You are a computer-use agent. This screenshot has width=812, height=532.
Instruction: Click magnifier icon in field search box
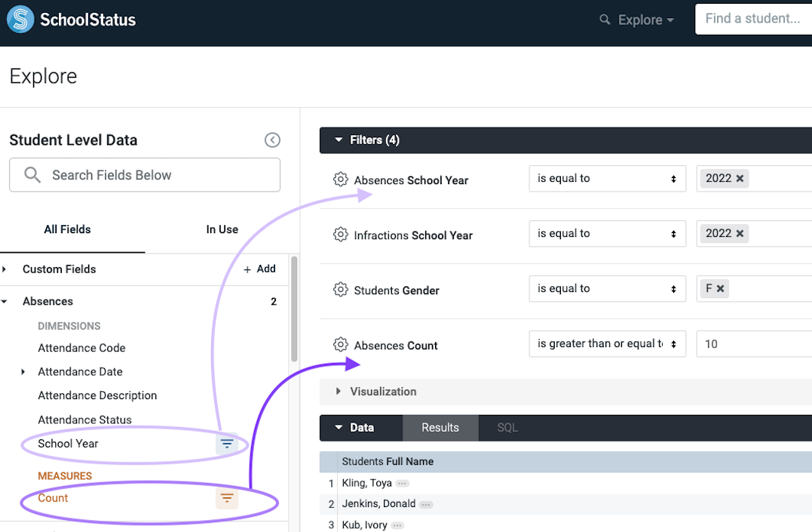(32, 175)
